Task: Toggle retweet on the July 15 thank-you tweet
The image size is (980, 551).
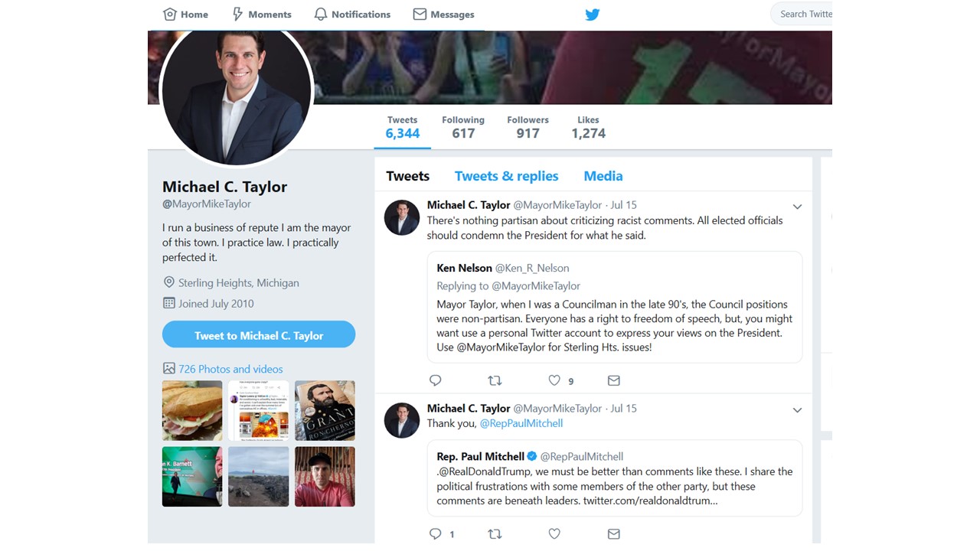Action: 495,533
